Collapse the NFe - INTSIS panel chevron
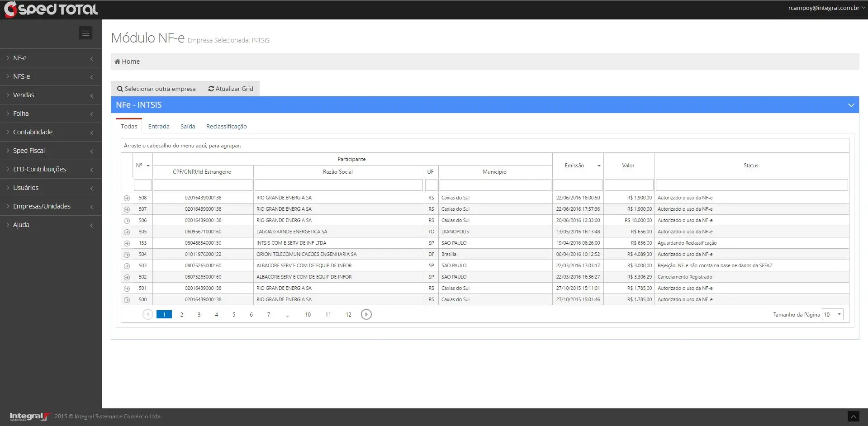868x426 pixels. pos(851,105)
